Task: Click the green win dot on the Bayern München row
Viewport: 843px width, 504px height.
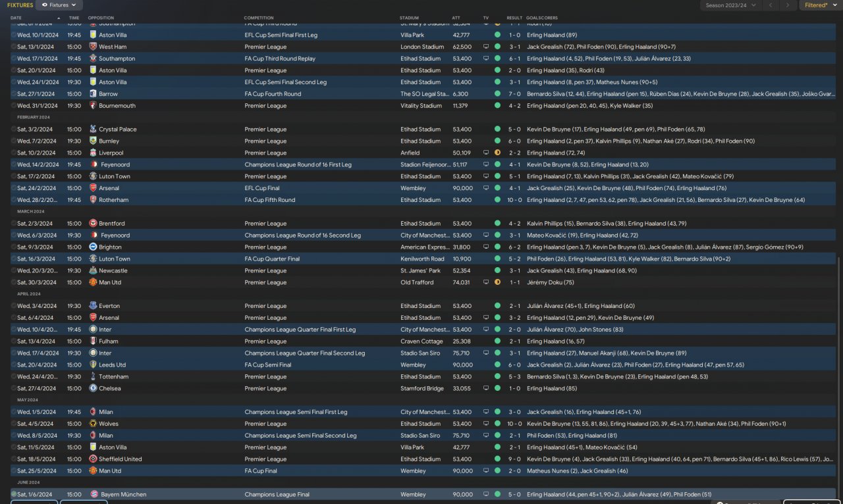Action: point(497,495)
